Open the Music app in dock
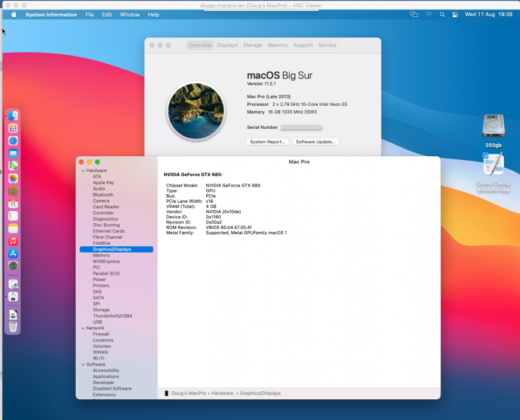The width and height of the screenshot is (520, 420). pos(13,241)
